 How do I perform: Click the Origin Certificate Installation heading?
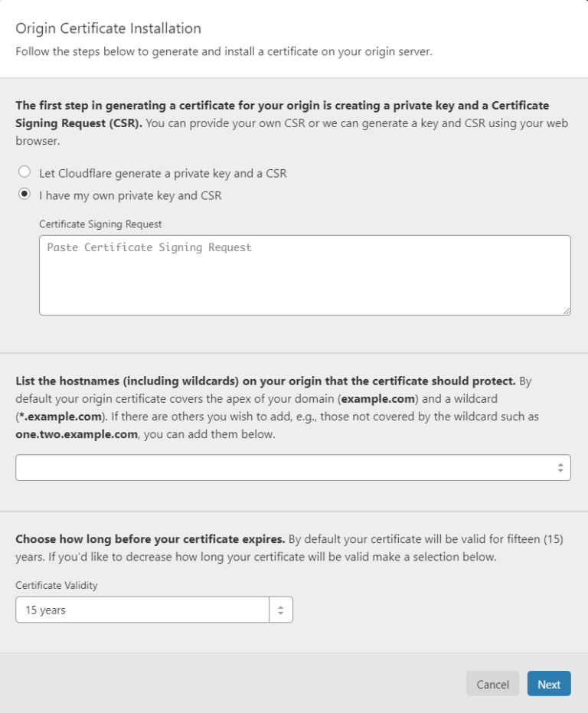click(x=108, y=29)
